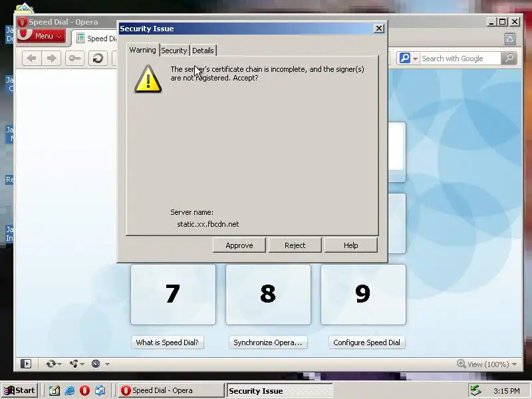
Task: Select the Warning tab
Action: (142, 50)
